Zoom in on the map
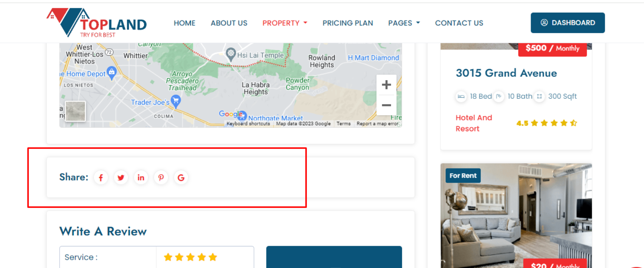Screen dimensions: 644x268 [386, 85]
